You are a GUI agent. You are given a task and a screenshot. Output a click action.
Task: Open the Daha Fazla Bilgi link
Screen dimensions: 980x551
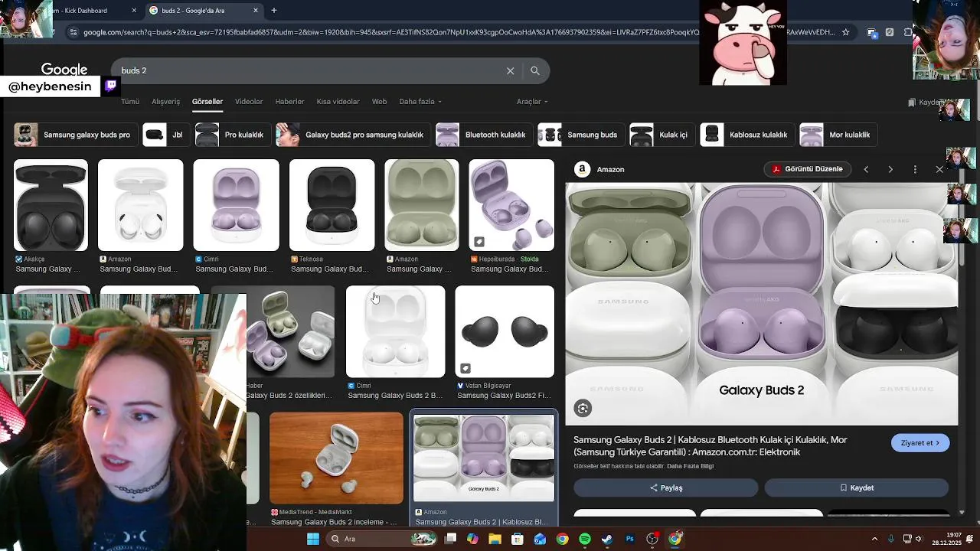(x=690, y=466)
